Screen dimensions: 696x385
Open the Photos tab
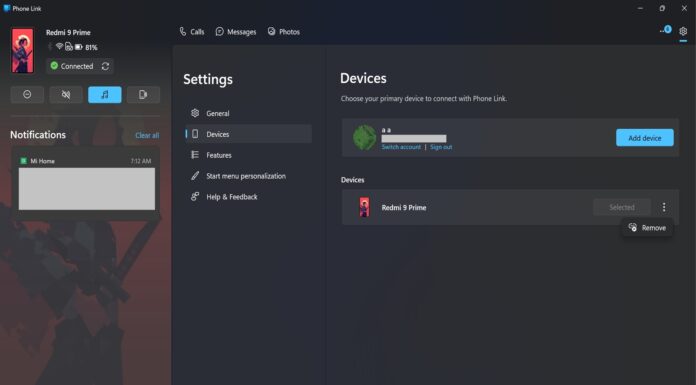284,32
